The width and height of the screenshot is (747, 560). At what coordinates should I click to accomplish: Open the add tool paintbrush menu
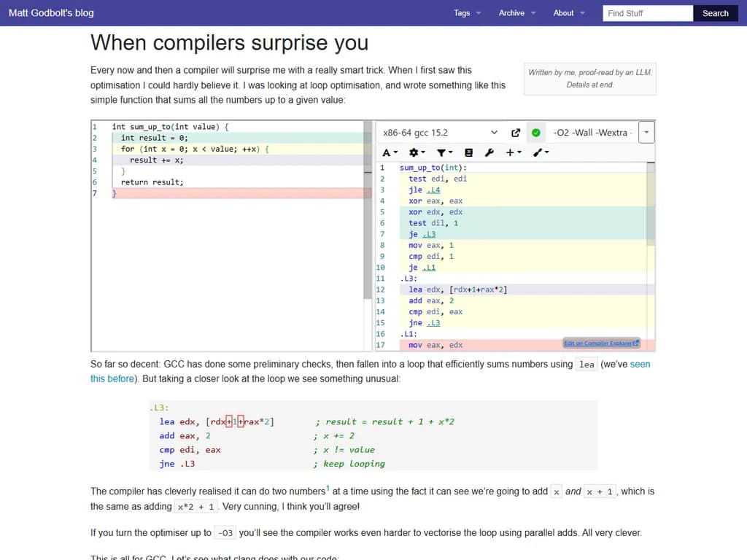540,152
